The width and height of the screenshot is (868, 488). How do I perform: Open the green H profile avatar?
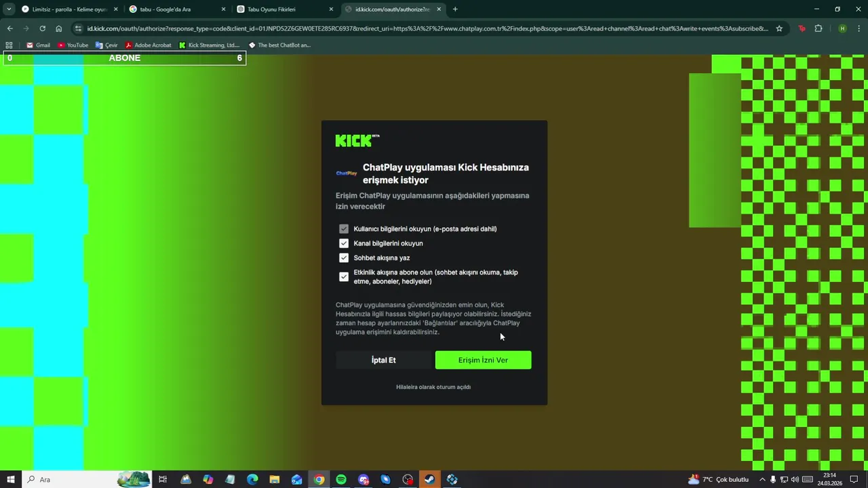(842, 28)
